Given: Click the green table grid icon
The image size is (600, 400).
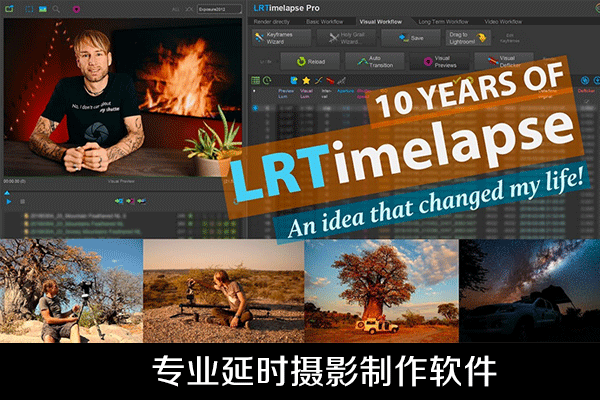Looking at the screenshot, I should (x=255, y=80).
